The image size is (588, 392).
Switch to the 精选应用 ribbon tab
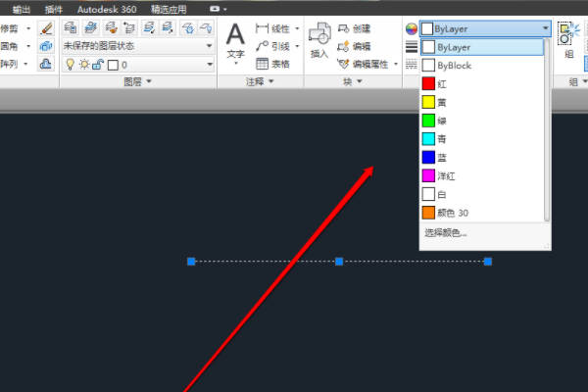point(169,9)
